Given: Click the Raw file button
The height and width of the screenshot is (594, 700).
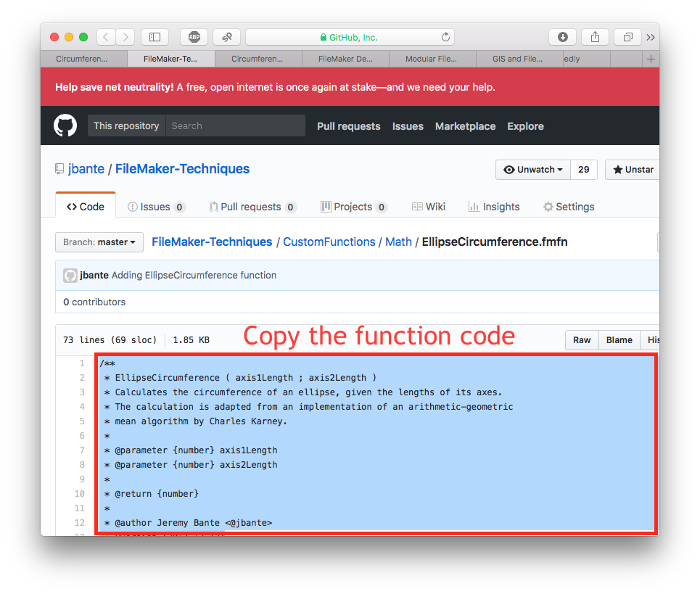Looking at the screenshot, I should (x=582, y=340).
